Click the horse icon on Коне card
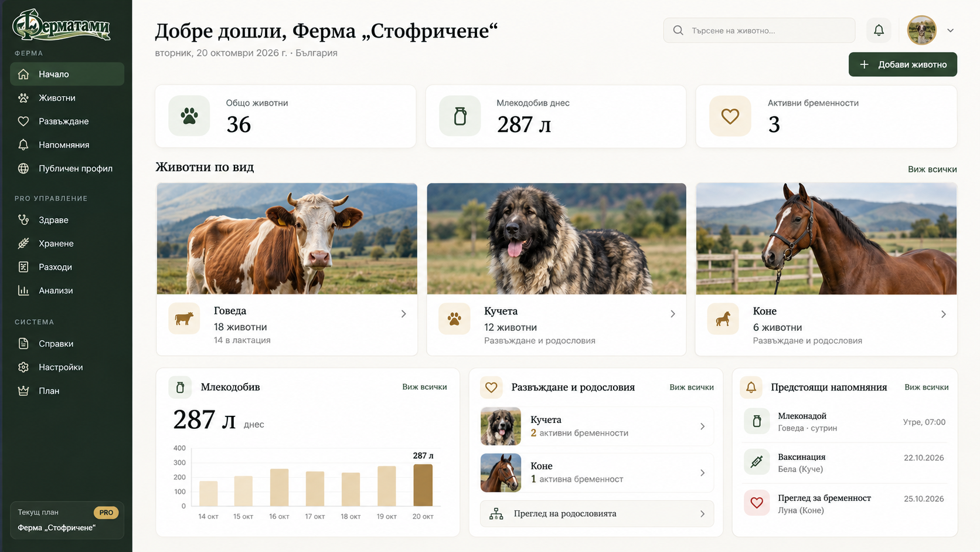 click(x=723, y=319)
